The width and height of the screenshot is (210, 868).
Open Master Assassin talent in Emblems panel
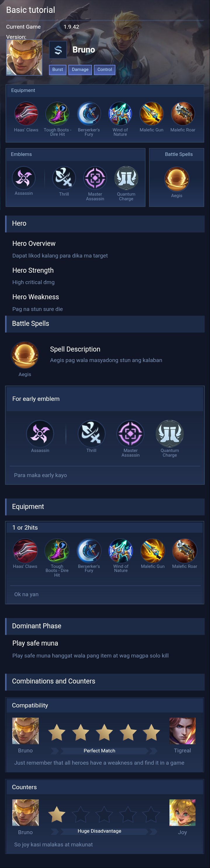point(95,178)
